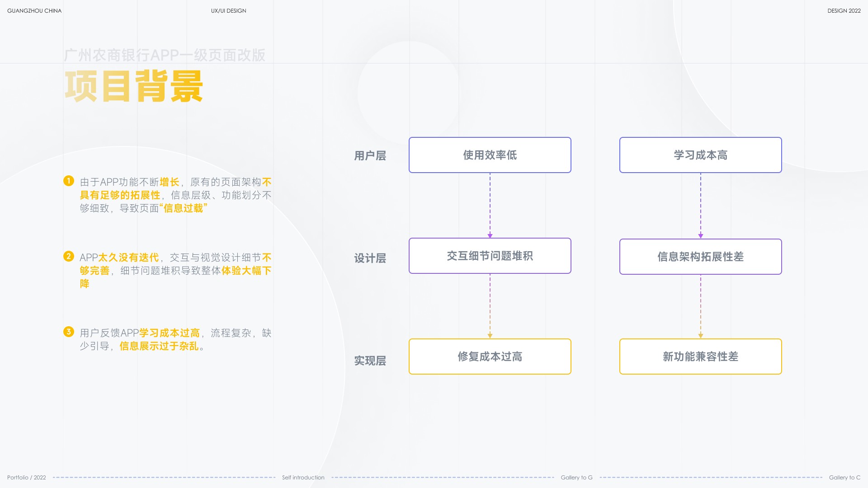This screenshot has width=868, height=488.
Task: Click the 实现层 row label
Action: click(370, 361)
